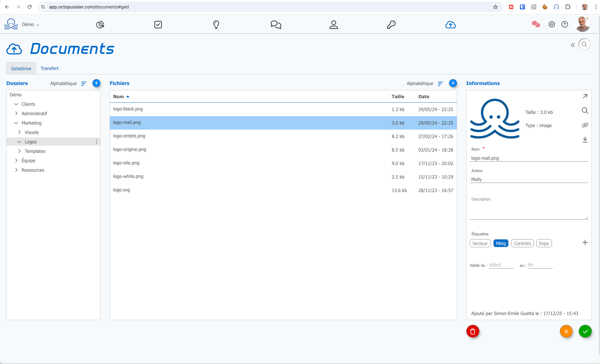This screenshot has height=364, width=600.
Task: Toggle the Vecteur tag
Action: point(480,243)
